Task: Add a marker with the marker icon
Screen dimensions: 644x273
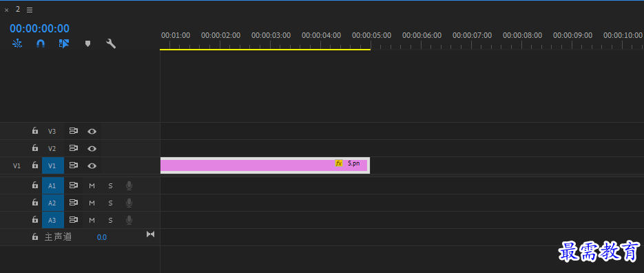Action: click(x=87, y=43)
